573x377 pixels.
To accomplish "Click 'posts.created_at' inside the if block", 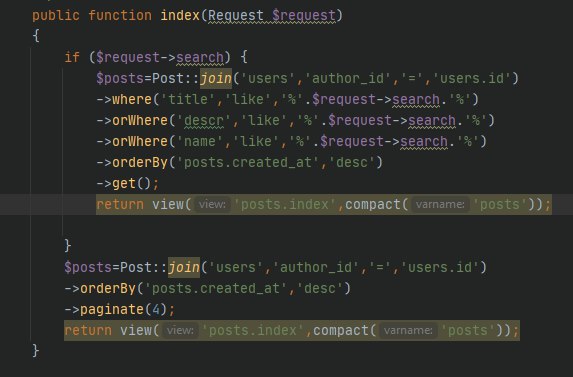I will [248, 163].
